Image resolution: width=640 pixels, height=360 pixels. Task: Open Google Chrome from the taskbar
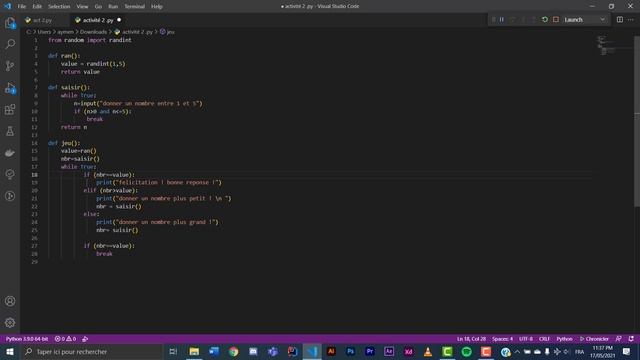pyautogui.click(x=233, y=352)
